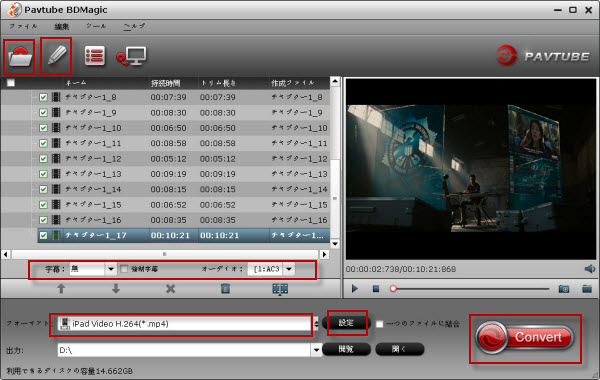
Task: Uncheck チャプター1_17 checkbox
Action: pos(43,235)
